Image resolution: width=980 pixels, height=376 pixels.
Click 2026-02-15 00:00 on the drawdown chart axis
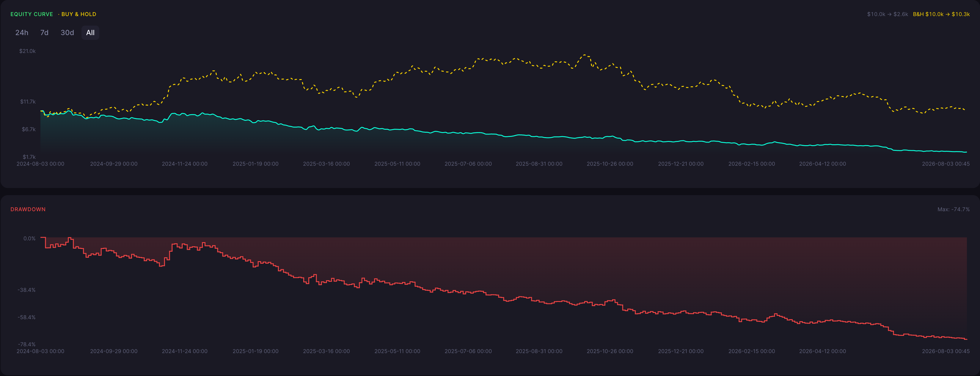[752, 351]
